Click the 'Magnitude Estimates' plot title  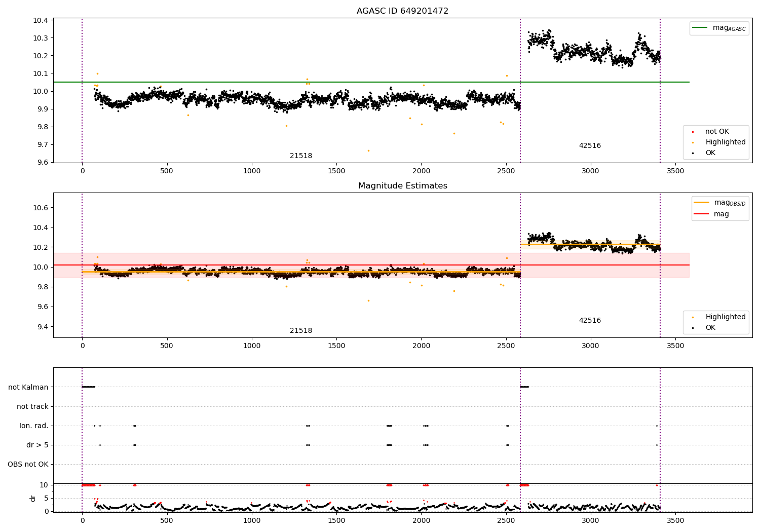pos(402,186)
